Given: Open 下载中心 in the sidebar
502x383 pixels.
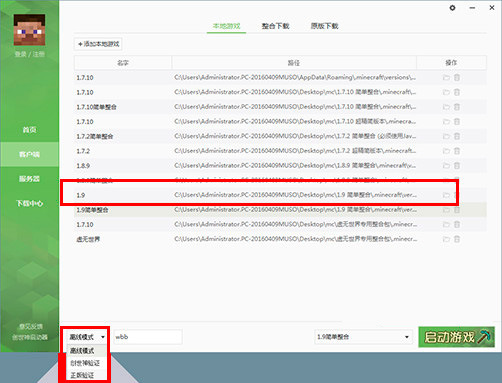Looking at the screenshot, I should click(29, 203).
